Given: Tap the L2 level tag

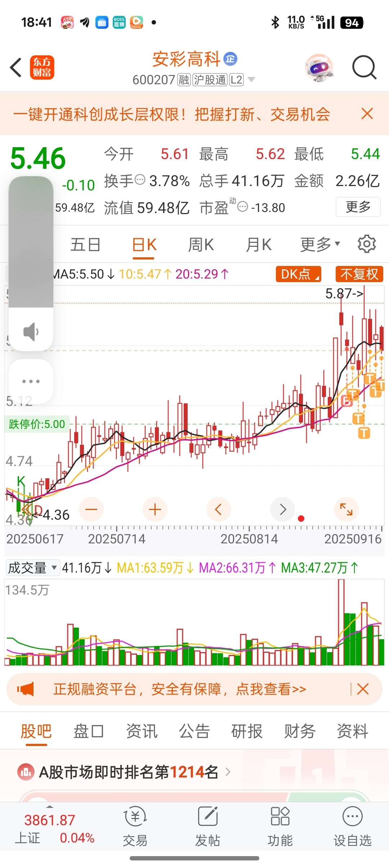Looking at the screenshot, I should coord(236,80).
